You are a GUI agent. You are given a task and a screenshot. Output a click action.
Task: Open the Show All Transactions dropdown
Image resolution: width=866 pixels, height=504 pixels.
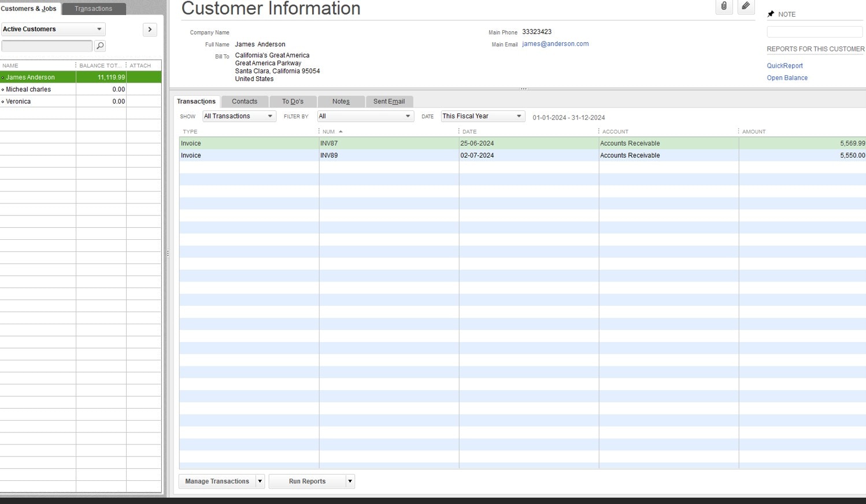coord(239,116)
